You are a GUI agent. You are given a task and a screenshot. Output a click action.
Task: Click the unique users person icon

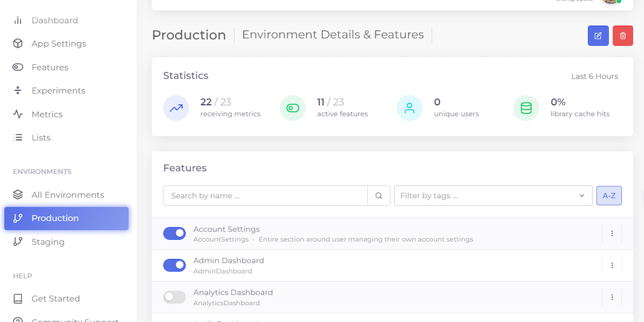point(409,108)
